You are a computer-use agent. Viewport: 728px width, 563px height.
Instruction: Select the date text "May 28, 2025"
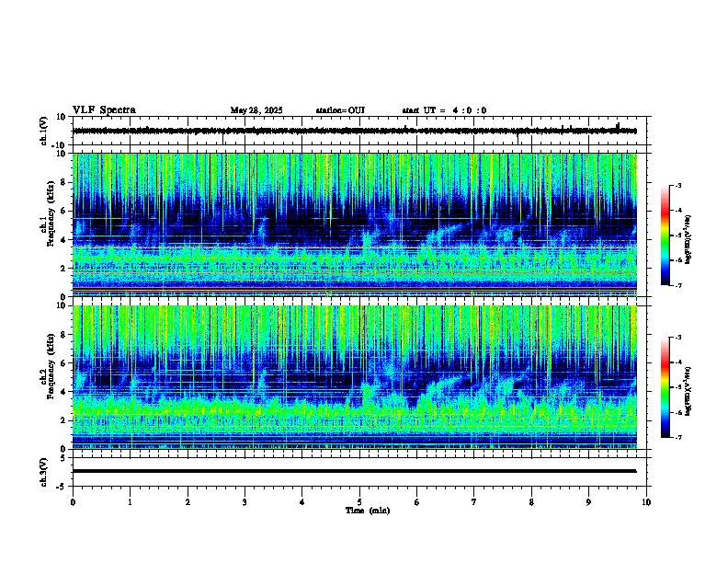[256, 110]
